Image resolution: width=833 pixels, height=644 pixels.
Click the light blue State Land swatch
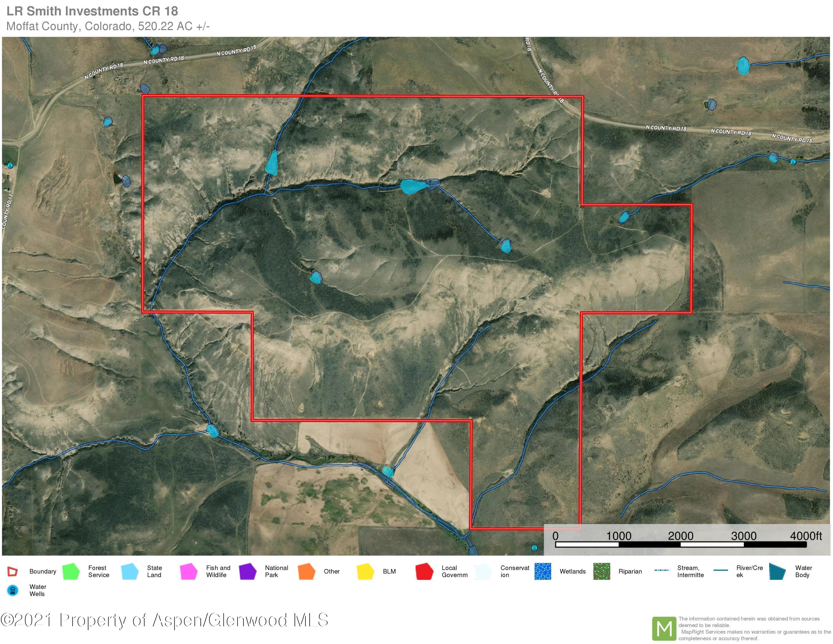[x=130, y=571]
